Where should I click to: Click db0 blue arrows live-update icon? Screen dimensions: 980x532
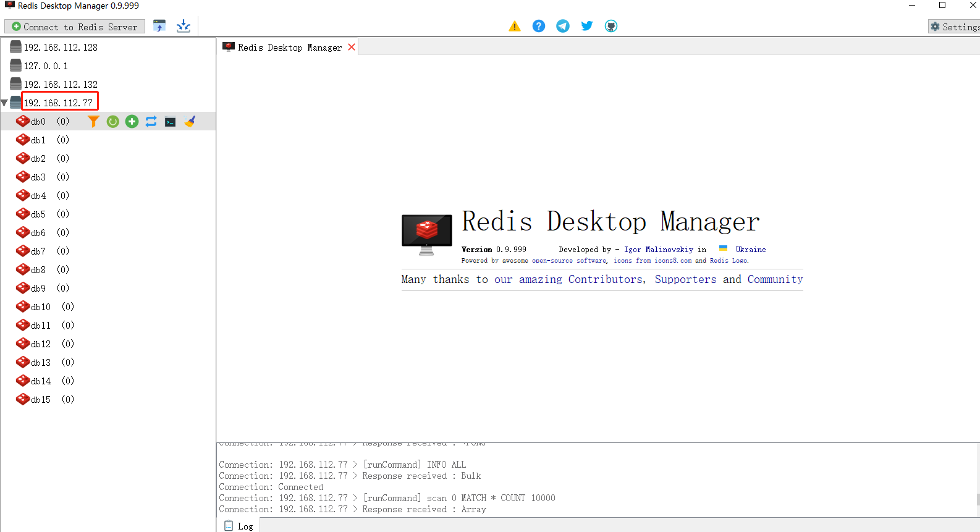[151, 121]
